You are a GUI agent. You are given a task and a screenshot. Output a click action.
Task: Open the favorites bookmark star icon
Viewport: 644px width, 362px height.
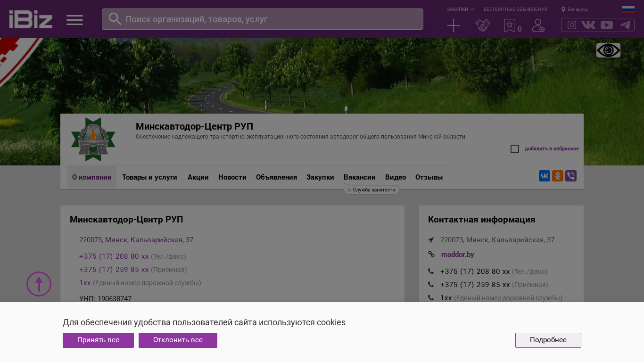tap(510, 25)
